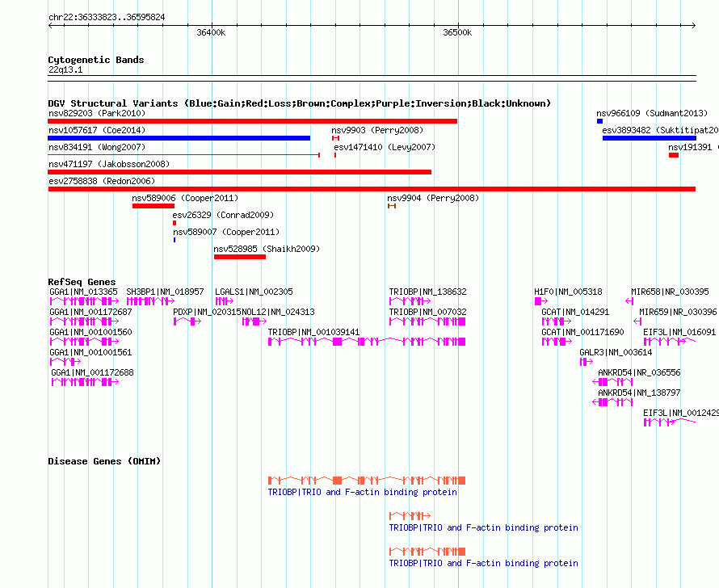719x588 pixels.
Task: Open the PDXP|NM_020315 gene label
Action: [207, 312]
